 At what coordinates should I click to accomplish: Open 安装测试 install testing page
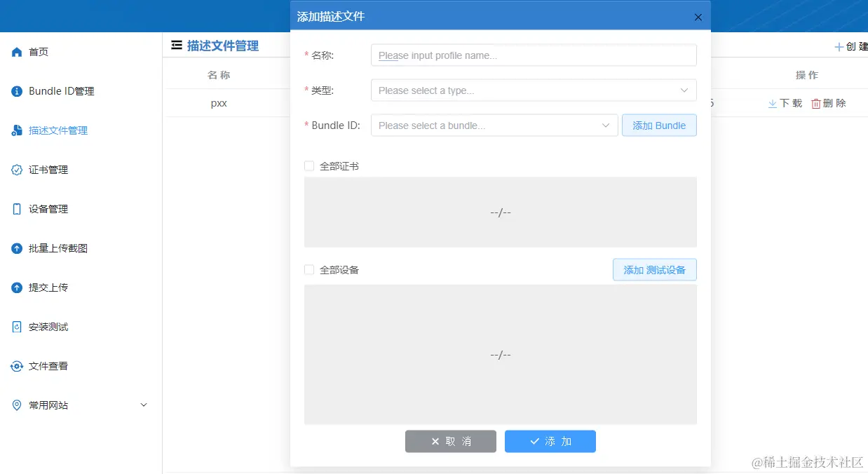(x=48, y=326)
